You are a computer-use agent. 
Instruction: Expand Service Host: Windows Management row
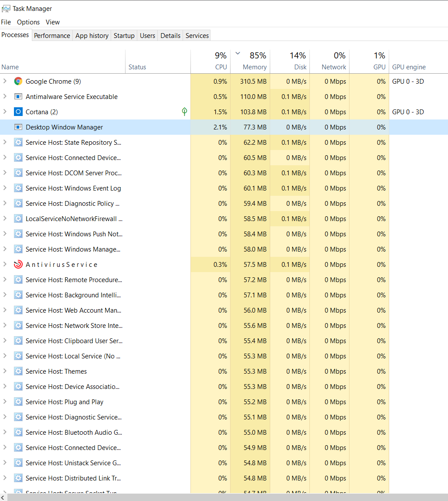click(x=5, y=249)
